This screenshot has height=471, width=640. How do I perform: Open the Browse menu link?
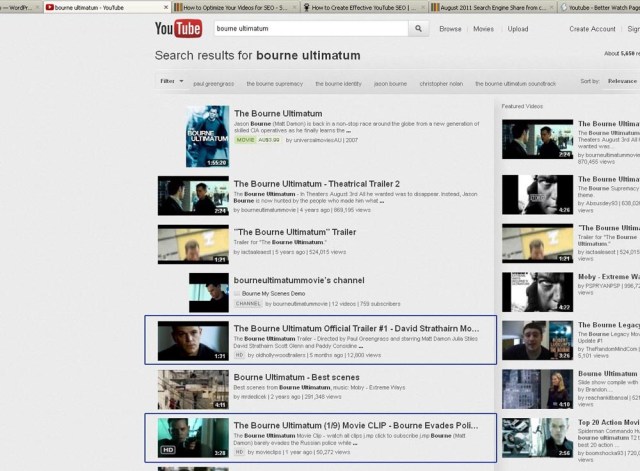(450, 29)
